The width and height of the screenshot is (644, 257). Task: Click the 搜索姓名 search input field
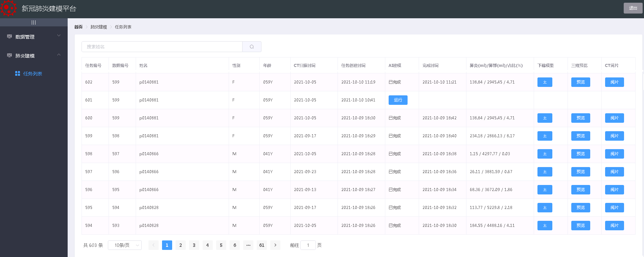coord(162,47)
